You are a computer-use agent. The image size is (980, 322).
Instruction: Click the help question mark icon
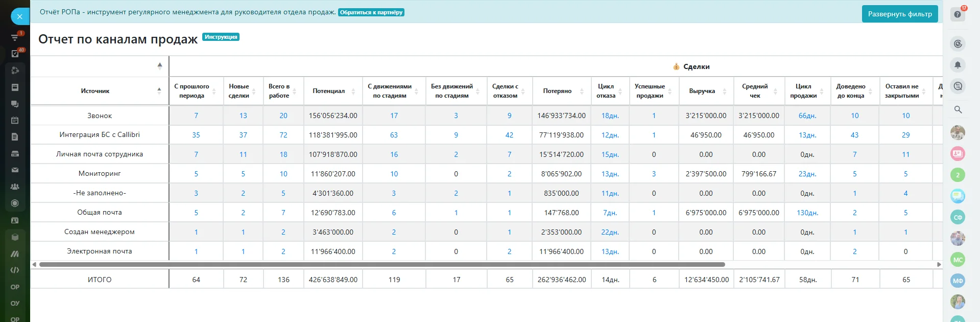[x=958, y=14]
